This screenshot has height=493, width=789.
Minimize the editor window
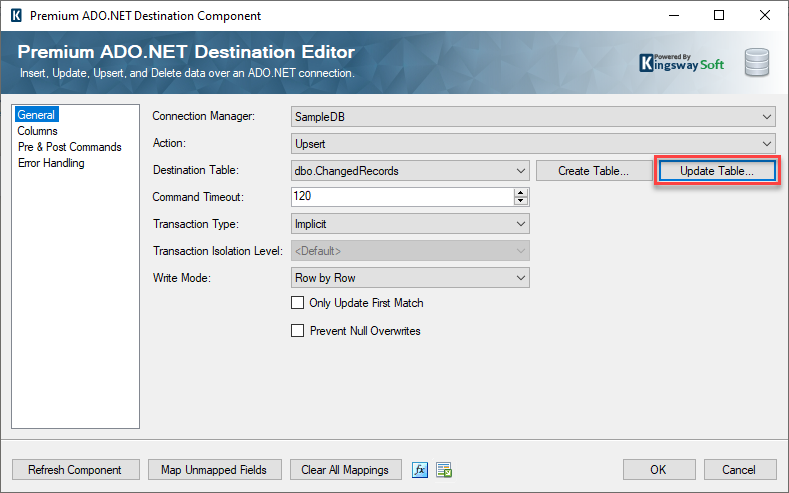click(x=674, y=16)
